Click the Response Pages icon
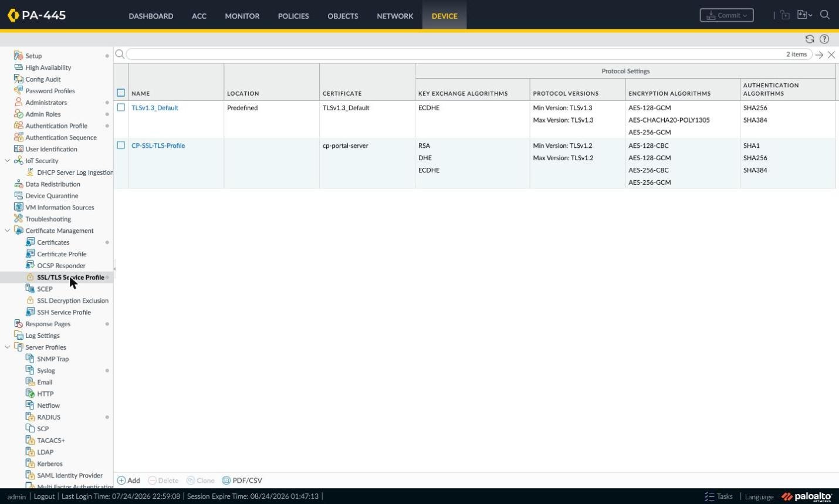Screen dimensions: 839x504 pyautogui.click(x=18, y=324)
